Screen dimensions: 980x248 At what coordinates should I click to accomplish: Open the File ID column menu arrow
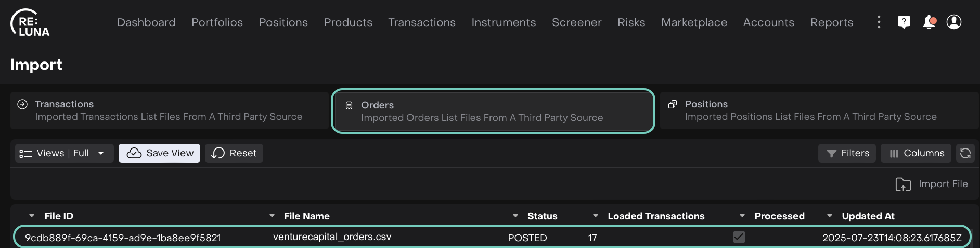pos(32,216)
